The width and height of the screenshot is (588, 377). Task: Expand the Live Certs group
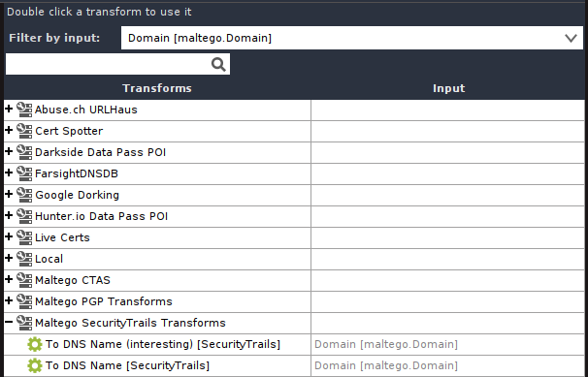pyautogui.click(x=9, y=237)
